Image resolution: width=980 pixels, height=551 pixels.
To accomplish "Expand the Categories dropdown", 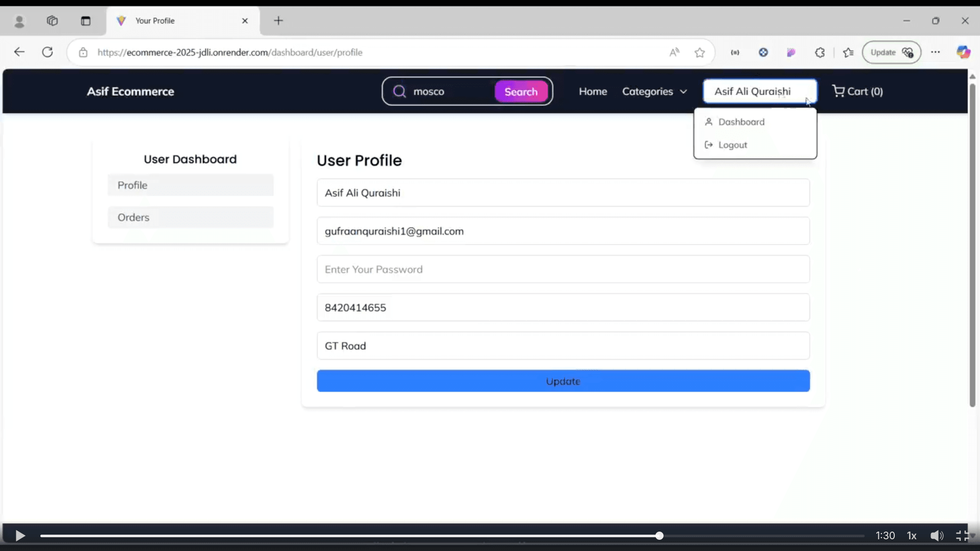I will point(654,91).
